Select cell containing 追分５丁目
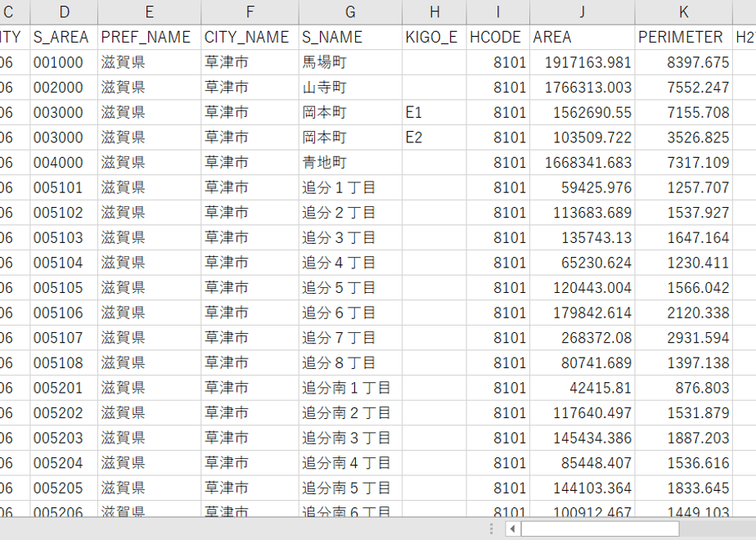756x540 pixels. click(x=350, y=288)
